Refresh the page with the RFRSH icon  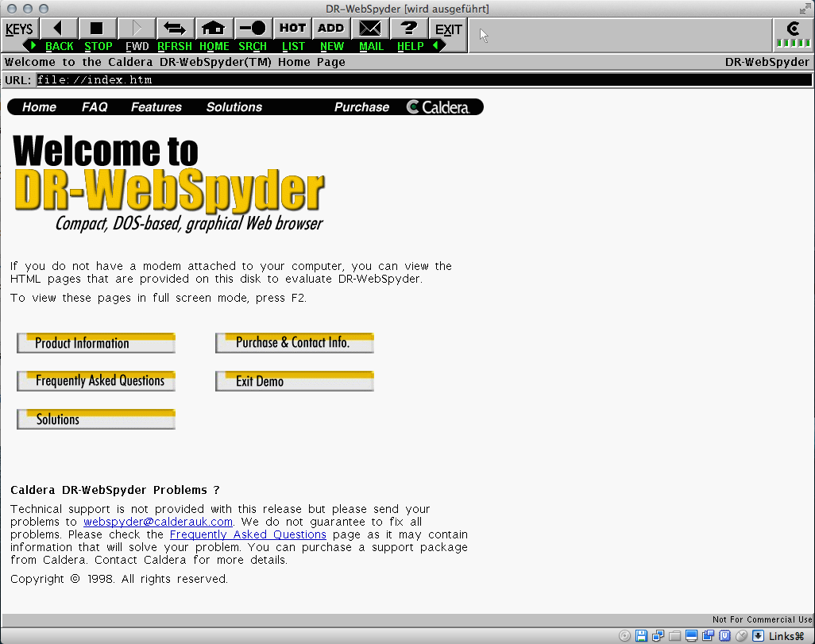(176, 29)
